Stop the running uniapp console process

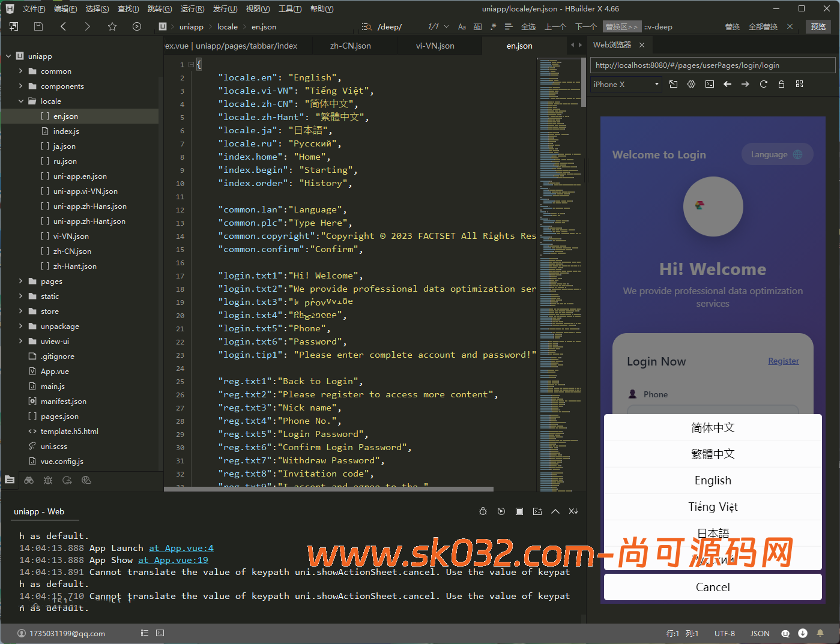519,511
